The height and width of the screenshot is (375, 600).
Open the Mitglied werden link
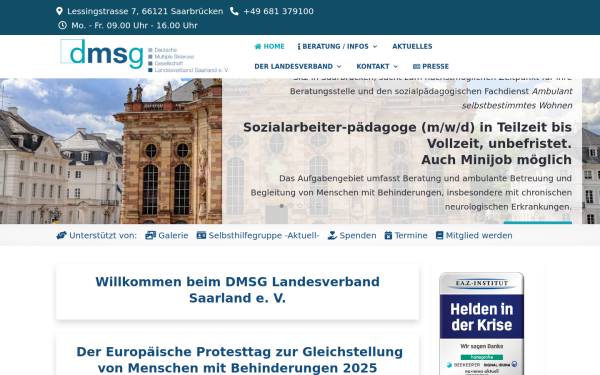tap(474, 235)
